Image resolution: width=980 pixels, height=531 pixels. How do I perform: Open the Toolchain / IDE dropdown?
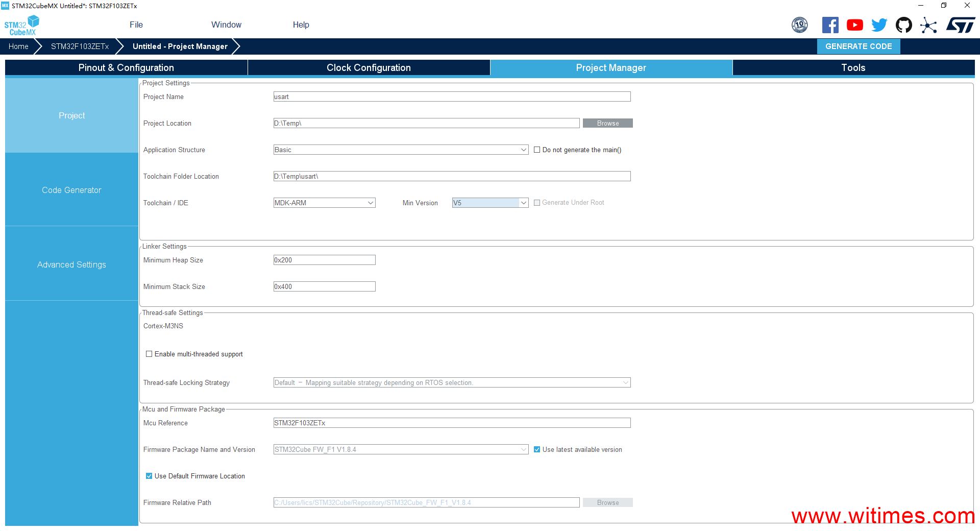click(x=324, y=203)
